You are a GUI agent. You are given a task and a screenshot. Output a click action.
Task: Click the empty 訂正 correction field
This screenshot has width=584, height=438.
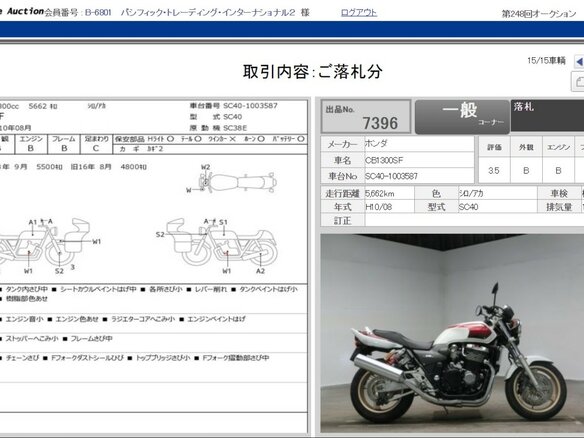(474, 220)
